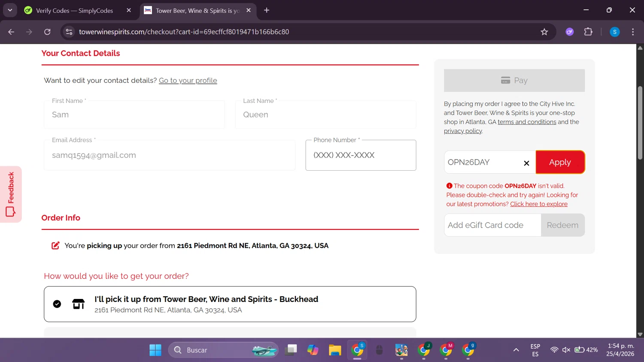Focus the Phone Number field
644x362 pixels.
361,155
